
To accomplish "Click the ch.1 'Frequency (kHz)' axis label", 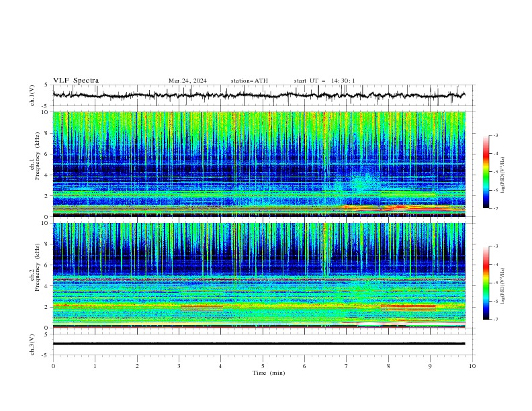I will coord(38,156).
